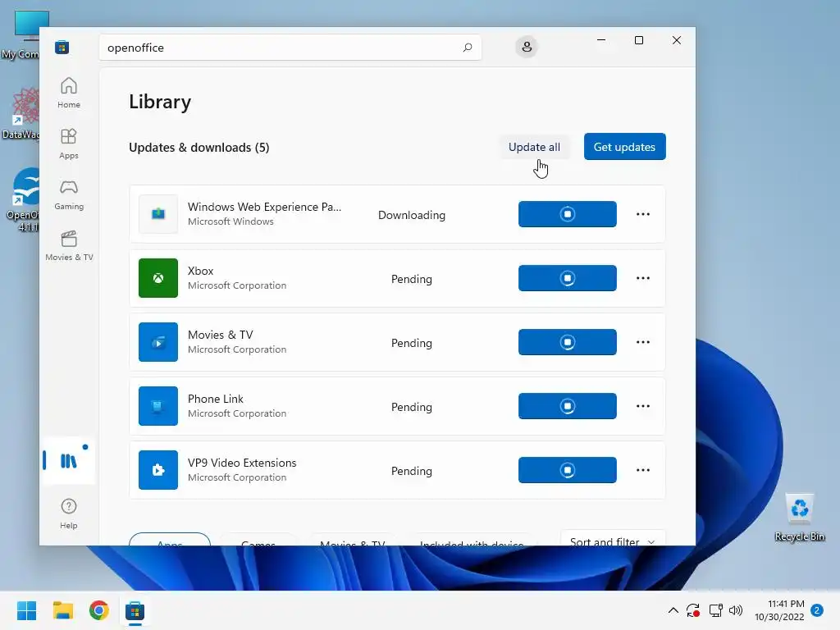Select the My Computer desktop icon

tap(21, 34)
